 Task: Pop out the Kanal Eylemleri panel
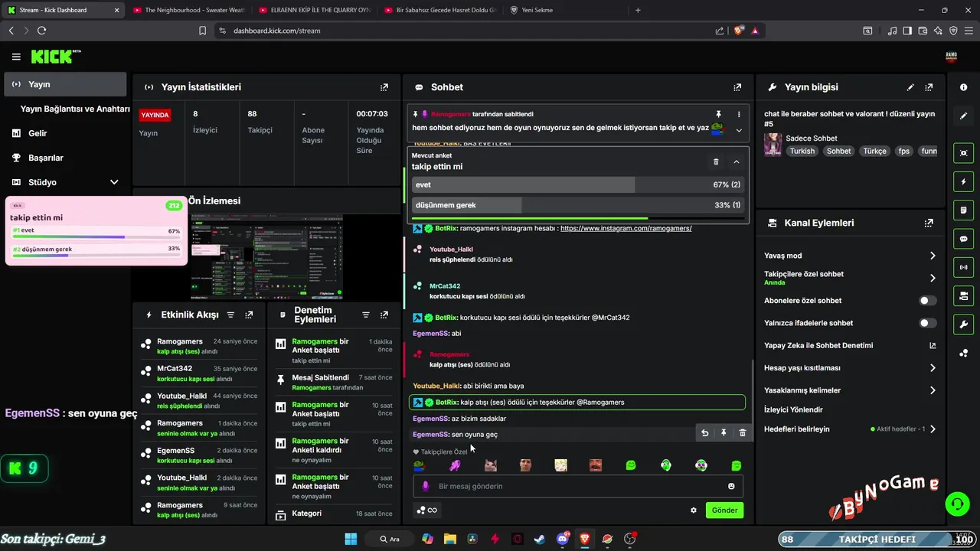pos(929,223)
